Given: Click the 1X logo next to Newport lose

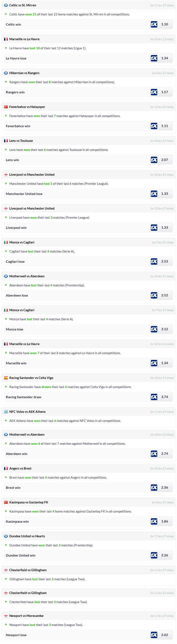Looking at the screenshot, I should tap(154, 635).
